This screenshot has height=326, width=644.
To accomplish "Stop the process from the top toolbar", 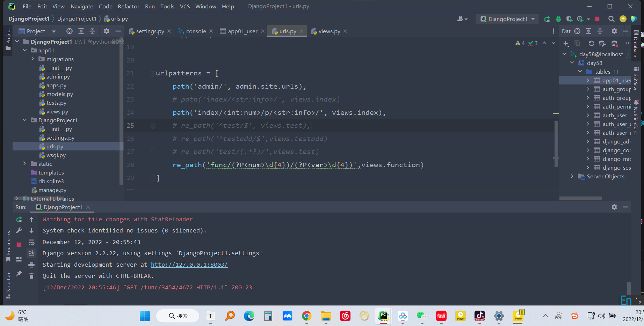I will pos(597,19).
